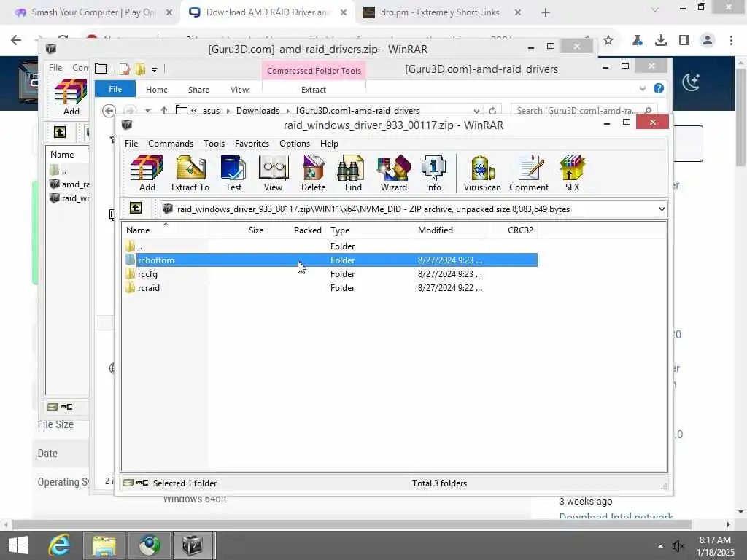
Task: Open Explorer recent locations dropdown arrow
Action: (147, 111)
